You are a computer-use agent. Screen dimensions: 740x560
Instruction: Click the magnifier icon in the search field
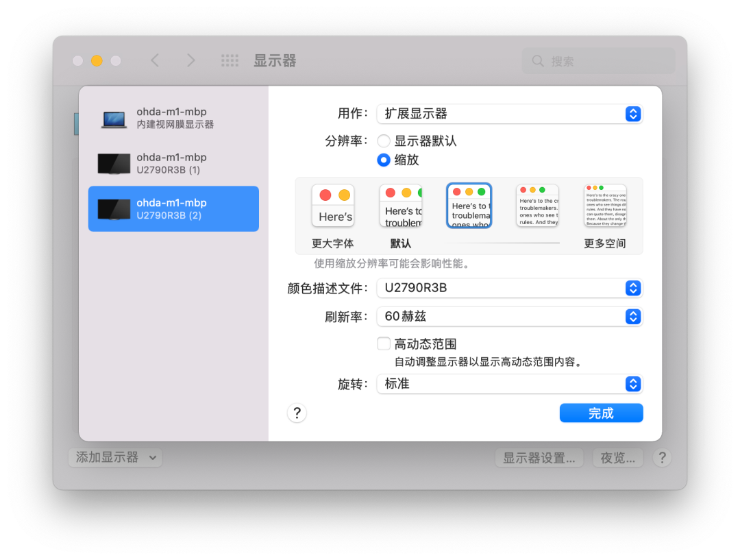click(x=538, y=61)
